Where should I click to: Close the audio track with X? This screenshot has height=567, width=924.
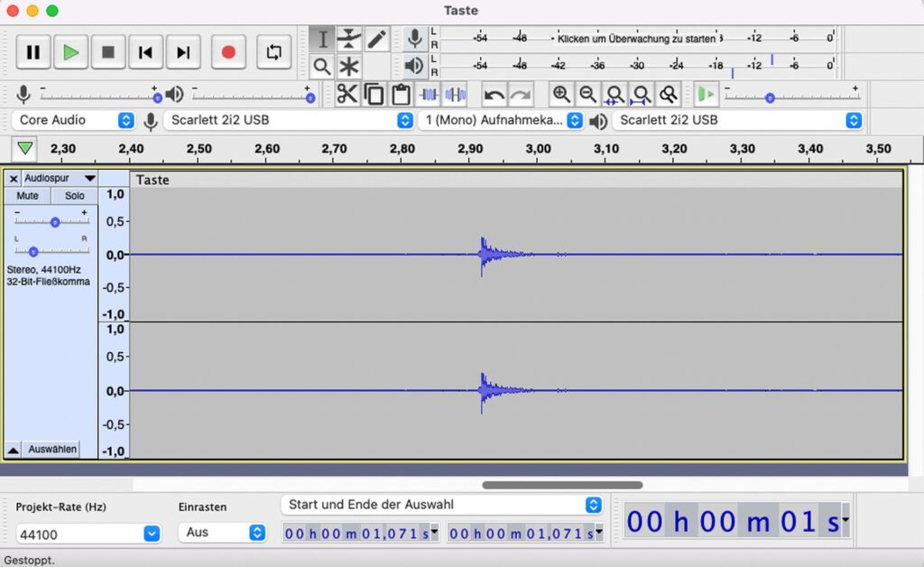tap(14, 179)
